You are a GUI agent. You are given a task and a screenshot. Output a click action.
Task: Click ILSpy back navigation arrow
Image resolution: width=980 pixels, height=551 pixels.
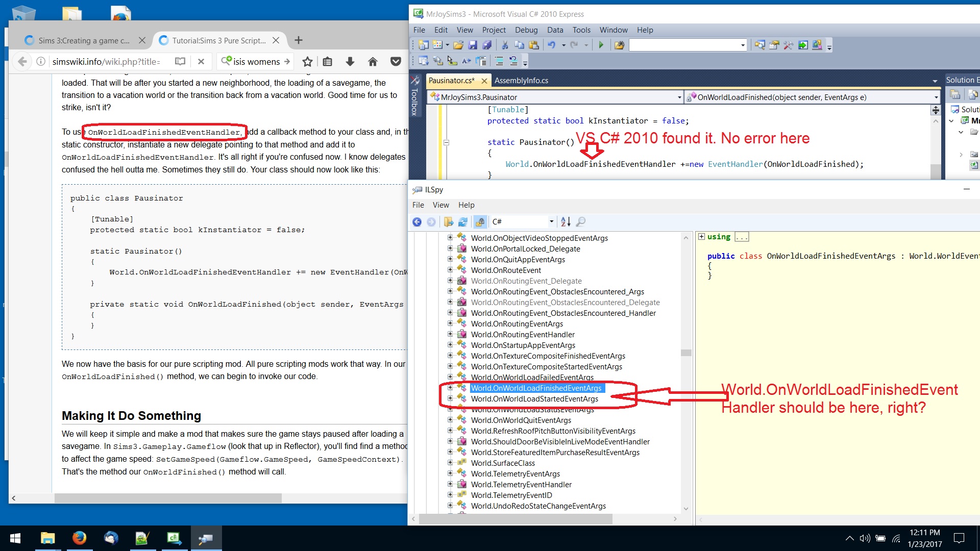(x=417, y=222)
